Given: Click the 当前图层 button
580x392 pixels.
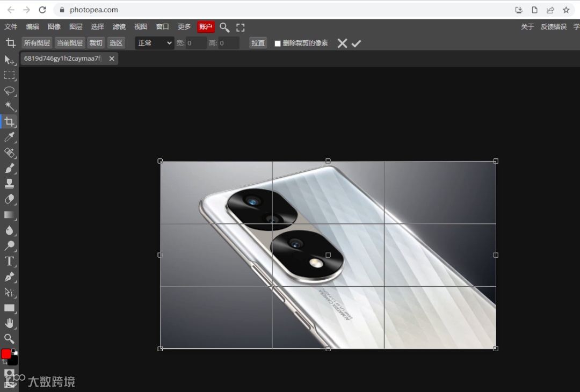Looking at the screenshot, I should 69,43.
